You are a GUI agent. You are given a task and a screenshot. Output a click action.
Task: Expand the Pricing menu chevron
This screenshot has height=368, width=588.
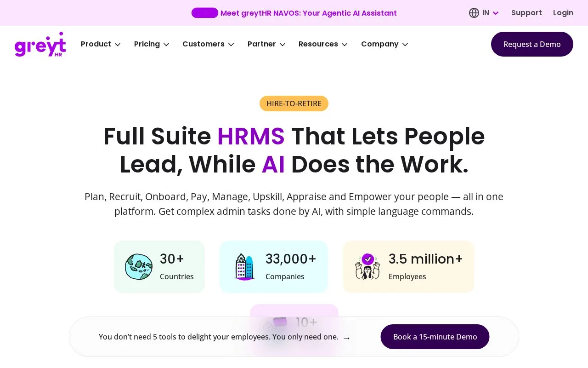click(x=166, y=45)
